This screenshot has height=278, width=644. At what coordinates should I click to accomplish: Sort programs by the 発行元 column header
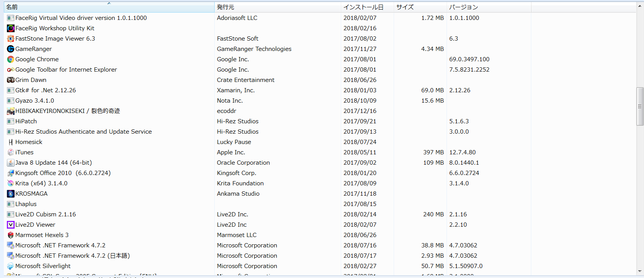click(x=278, y=7)
